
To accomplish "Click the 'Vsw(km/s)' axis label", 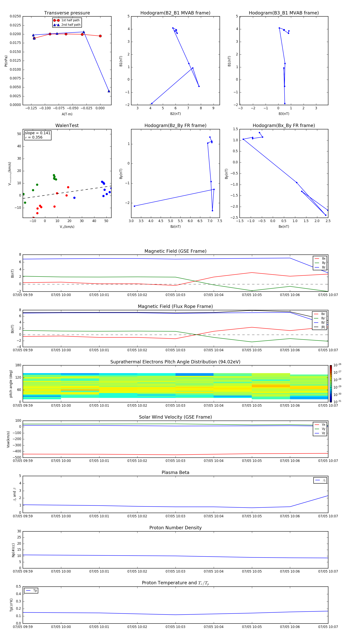I will point(8,439).
